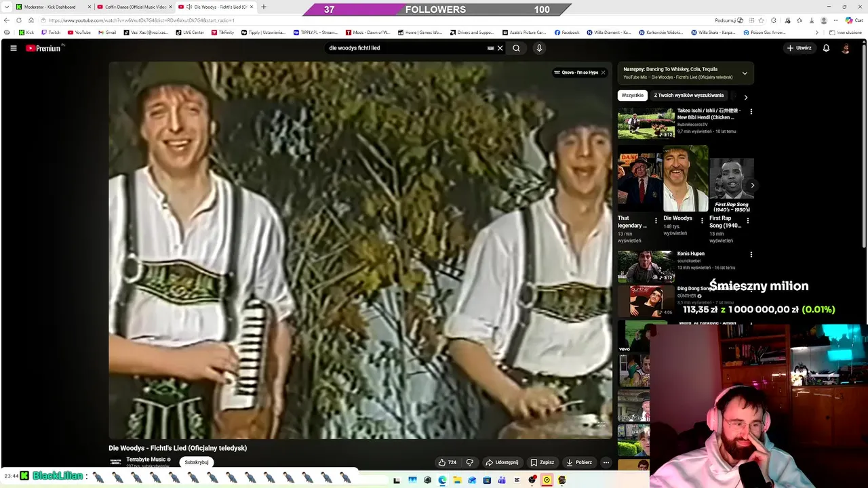Go back with the browser back arrow
This screenshot has height=488, width=868.
pos(7,20)
